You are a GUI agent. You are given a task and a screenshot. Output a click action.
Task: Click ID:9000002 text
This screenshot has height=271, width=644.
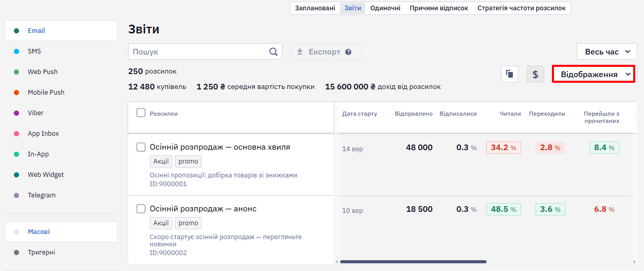pos(168,253)
